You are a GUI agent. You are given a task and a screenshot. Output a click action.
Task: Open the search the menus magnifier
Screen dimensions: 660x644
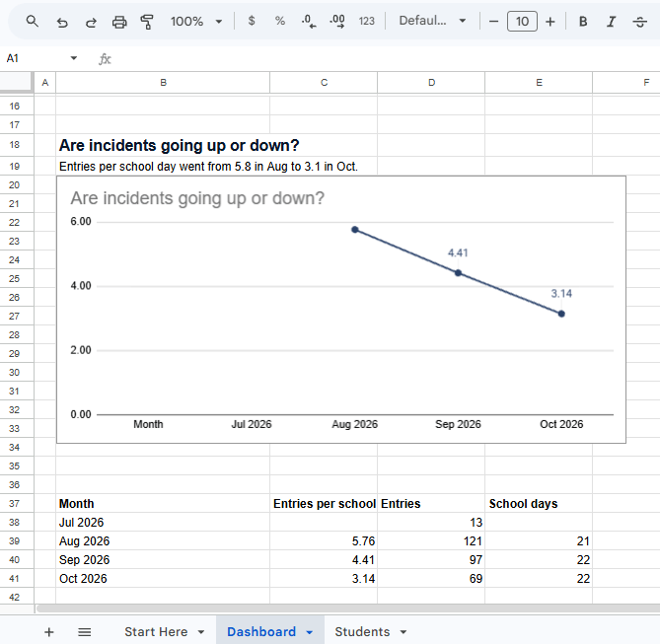[33, 21]
